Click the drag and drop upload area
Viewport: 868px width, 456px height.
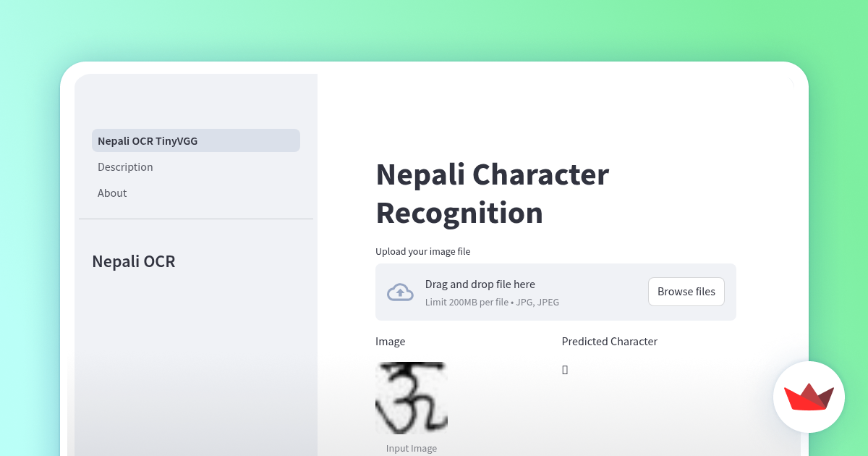tap(555, 292)
